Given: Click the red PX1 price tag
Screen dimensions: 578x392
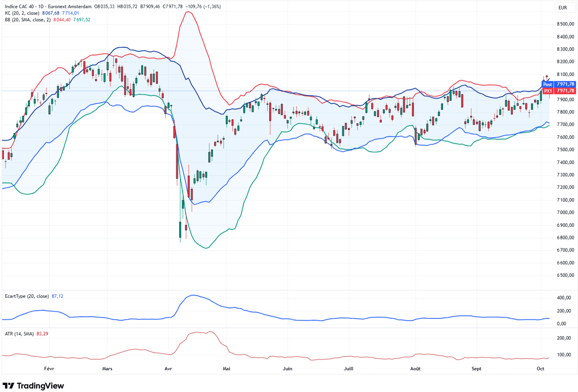Looking at the screenshot, I should 547,91.
